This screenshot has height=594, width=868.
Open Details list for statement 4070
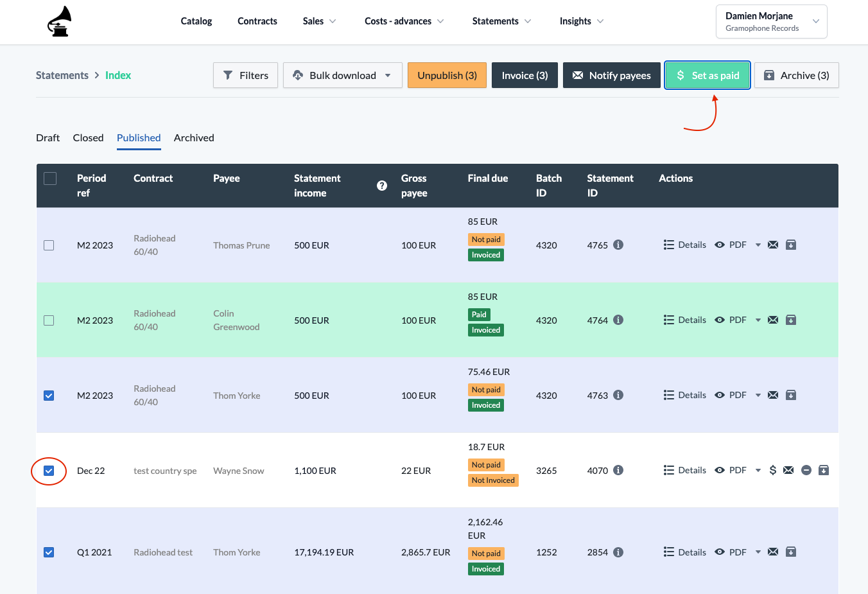point(685,470)
